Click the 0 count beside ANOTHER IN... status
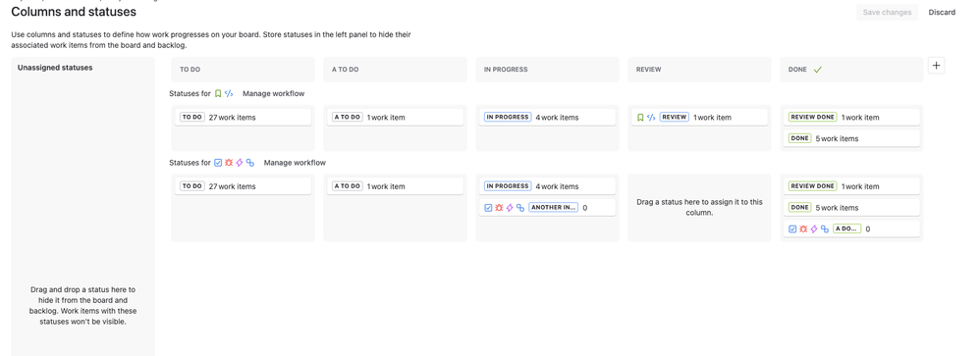This screenshot has width=980, height=356. point(585,208)
